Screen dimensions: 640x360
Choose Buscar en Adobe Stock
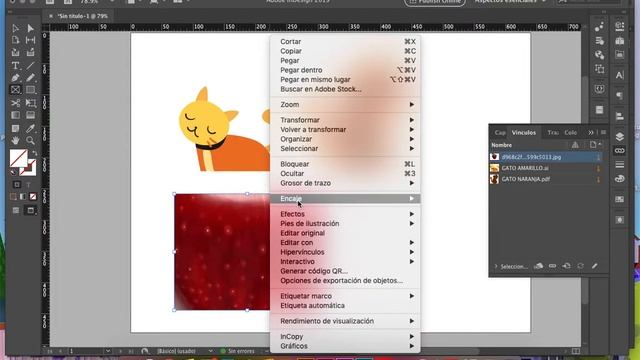(x=345, y=89)
